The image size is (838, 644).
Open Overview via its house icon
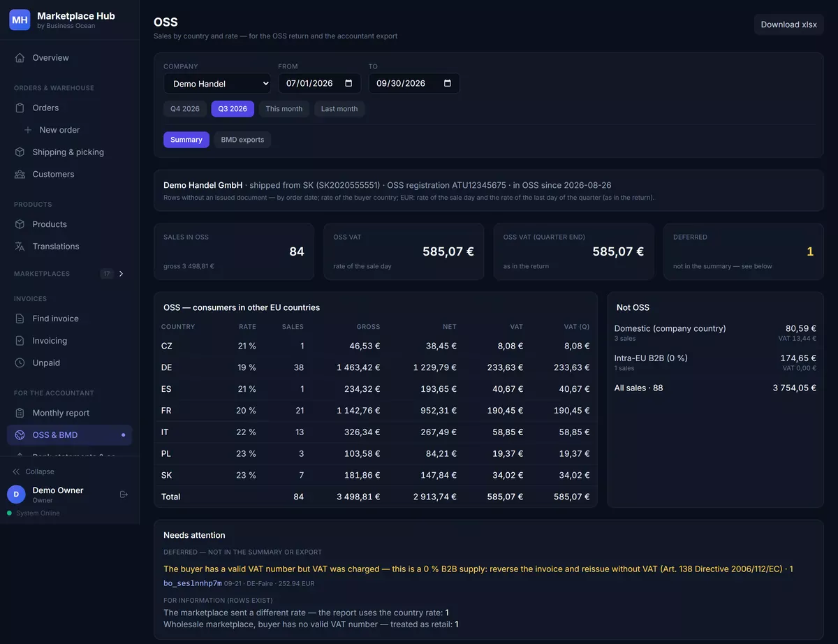coord(20,58)
